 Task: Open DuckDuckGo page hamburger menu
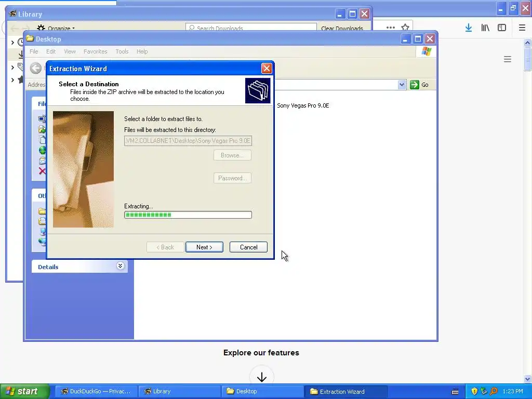(x=508, y=59)
